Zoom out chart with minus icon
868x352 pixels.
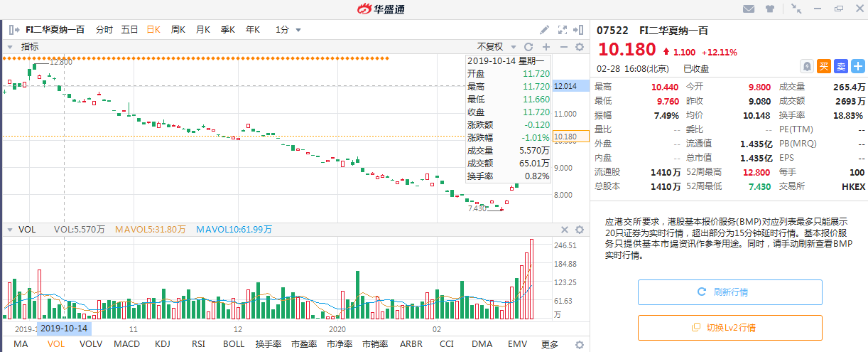(564, 47)
